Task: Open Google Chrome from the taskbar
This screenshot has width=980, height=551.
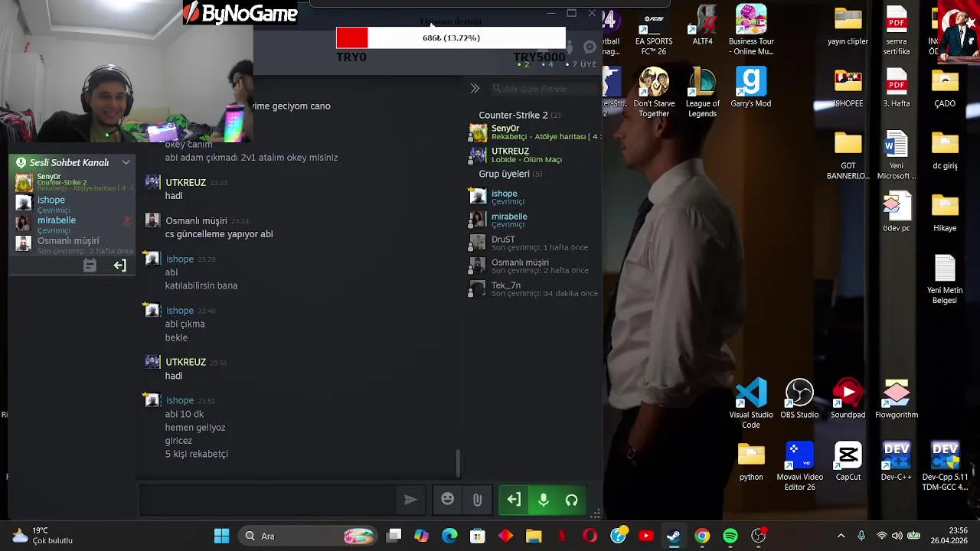Action: 702,536
